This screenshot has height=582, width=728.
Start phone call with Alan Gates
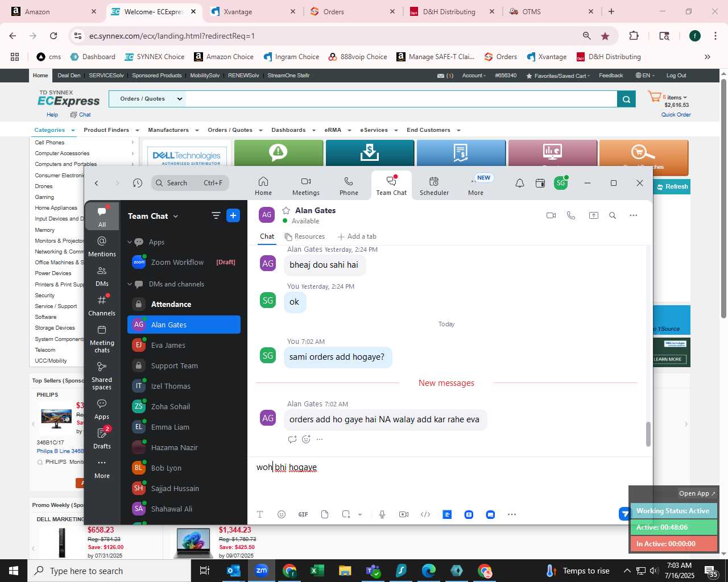571,215
